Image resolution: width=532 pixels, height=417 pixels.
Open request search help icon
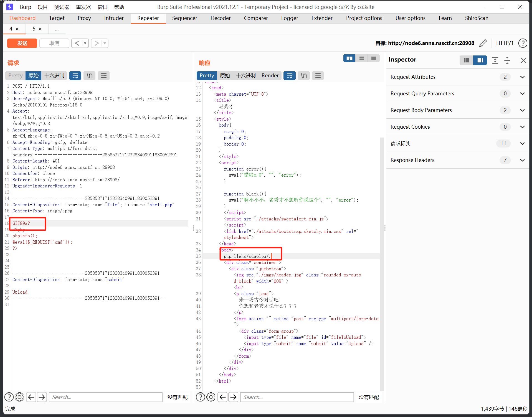click(x=9, y=397)
